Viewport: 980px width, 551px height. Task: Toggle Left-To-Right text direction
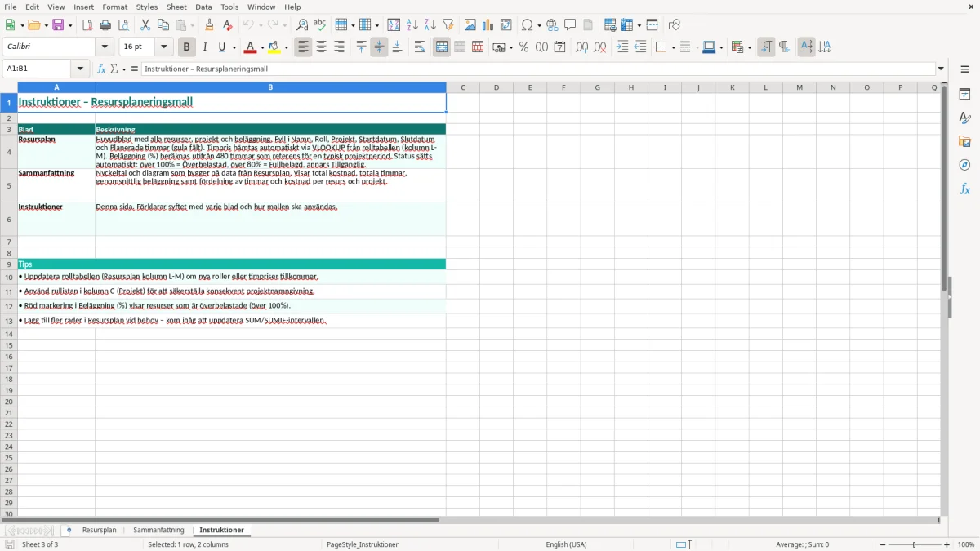pyautogui.click(x=766, y=47)
